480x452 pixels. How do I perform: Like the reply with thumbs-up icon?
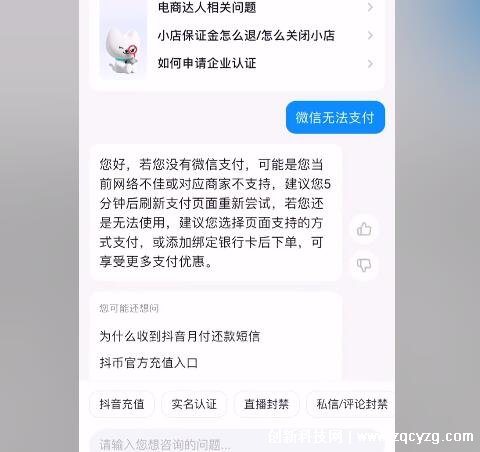point(364,229)
